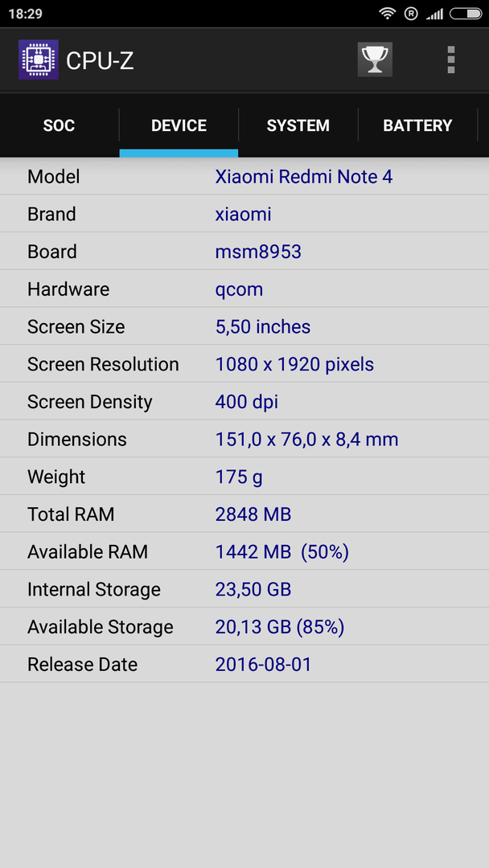Open the three-dot overflow menu

pos(450,59)
